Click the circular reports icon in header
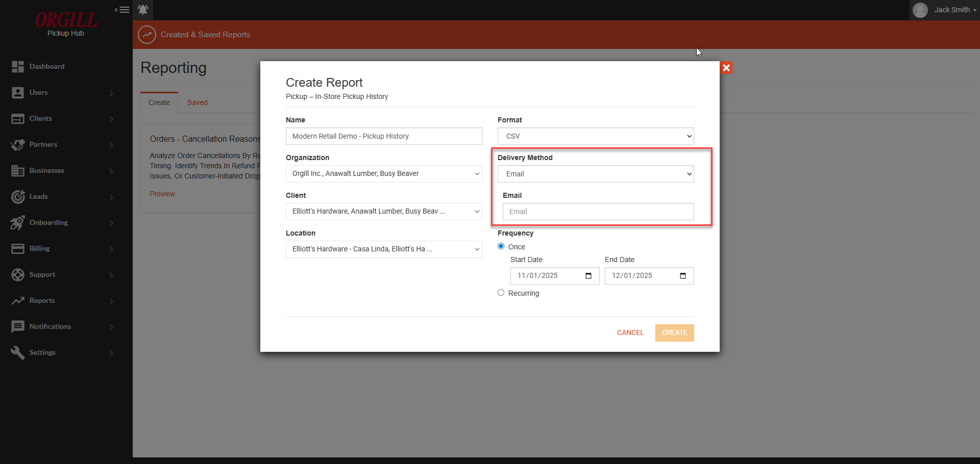The height and width of the screenshot is (464, 980). point(147,35)
